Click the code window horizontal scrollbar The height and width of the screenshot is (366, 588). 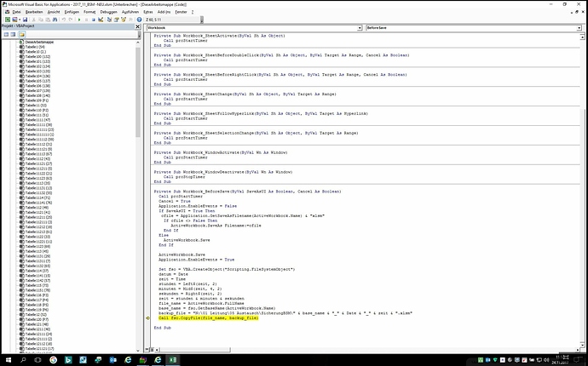pos(194,350)
